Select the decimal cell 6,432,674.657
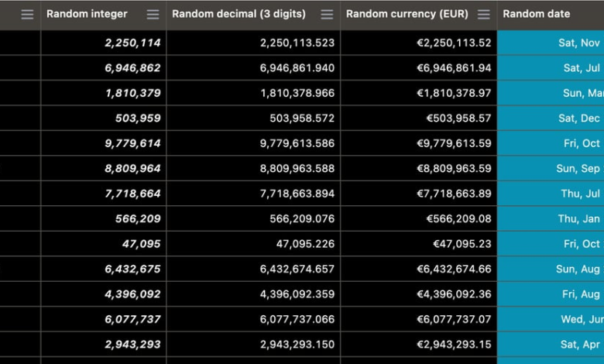The image size is (604, 364). 253,269
